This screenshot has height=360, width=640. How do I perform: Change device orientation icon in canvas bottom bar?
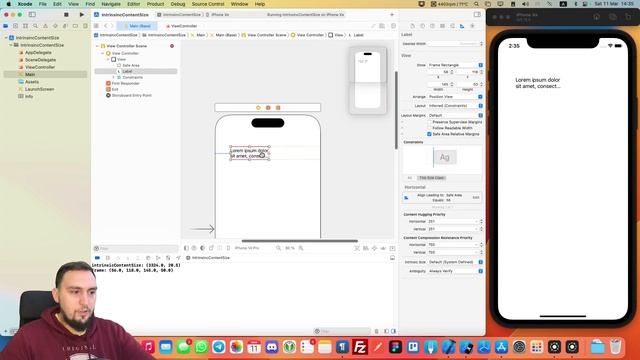pyautogui.click(x=211, y=248)
